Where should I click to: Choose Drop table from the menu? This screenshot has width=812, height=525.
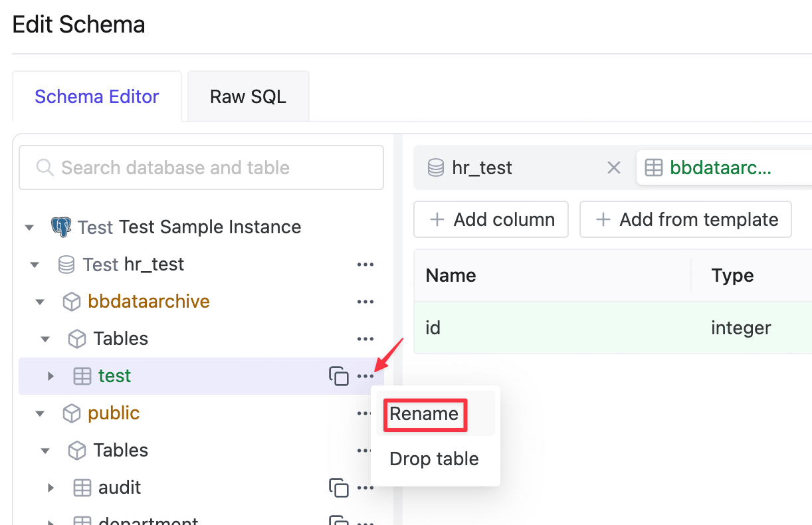tap(435, 459)
